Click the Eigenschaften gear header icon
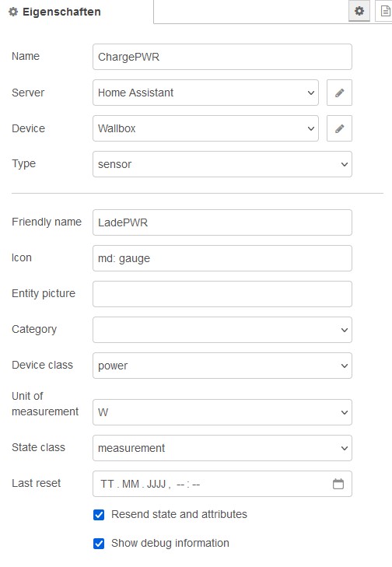Screen dimensions: 392x567 click(x=13, y=12)
